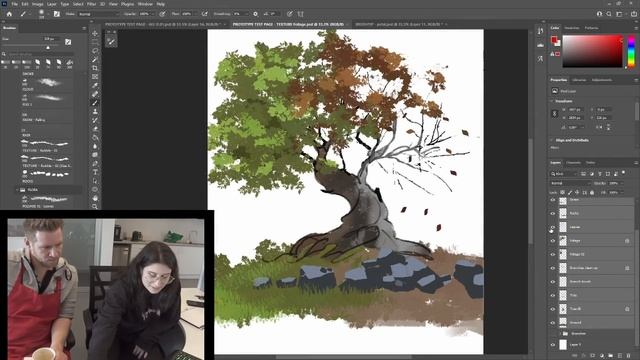Select the Crop tool
Viewport: 640px width, 360px height.
(x=95, y=68)
